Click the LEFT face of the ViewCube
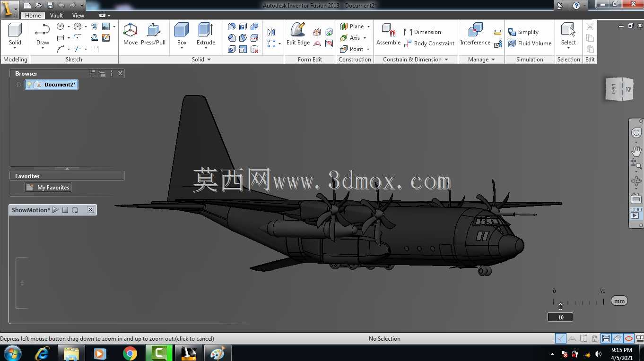Image resolution: width=644 pixels, height=361 pixels. pos(614,89)
